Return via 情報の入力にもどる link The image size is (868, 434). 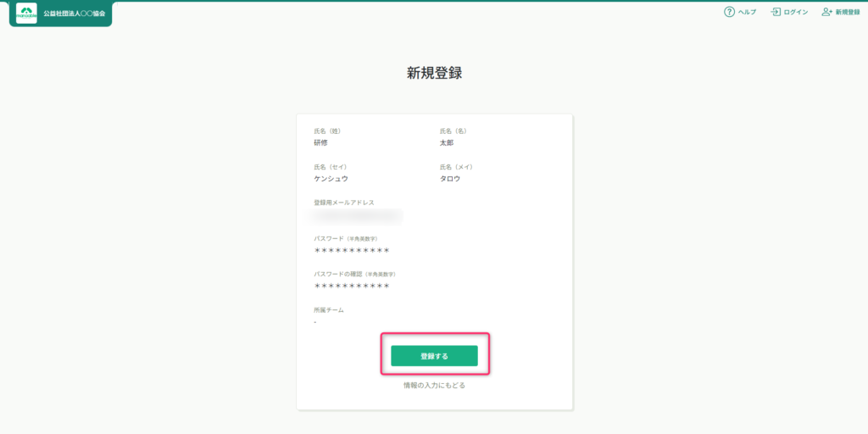434,386
